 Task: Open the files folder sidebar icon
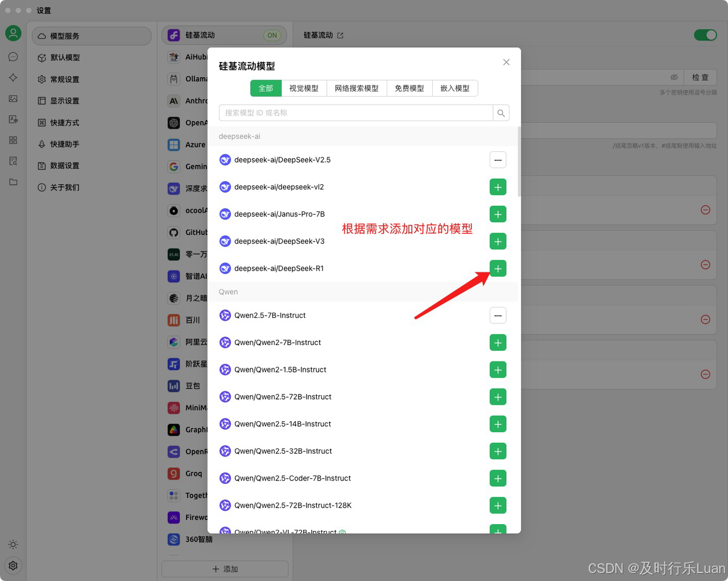[13, 182]
